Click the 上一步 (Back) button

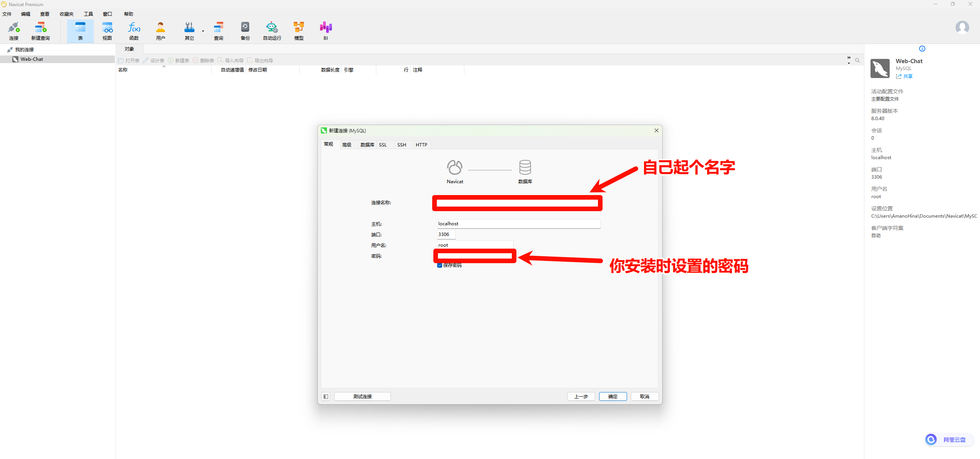(581, 396)
